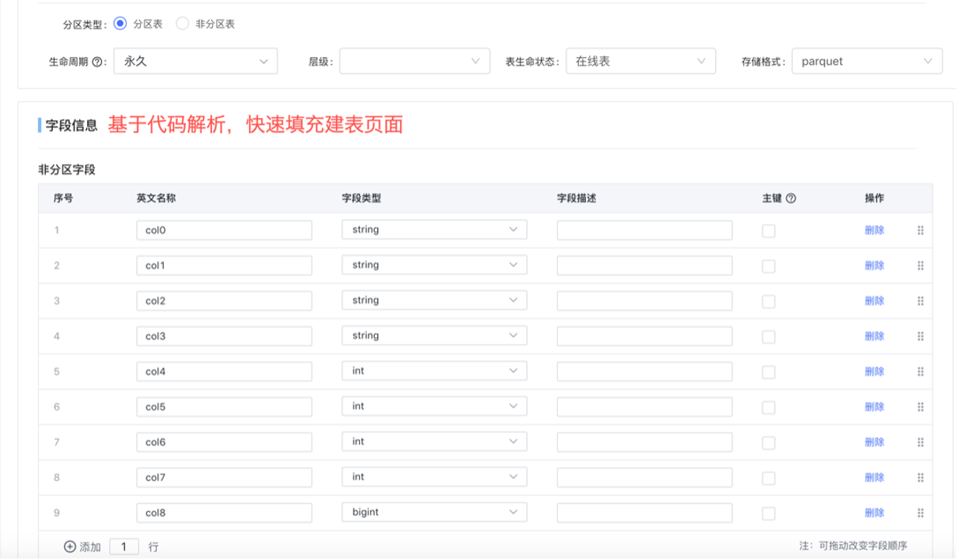
Task: Click the 字段描述 input for col1
Action: tap(644, 266)
